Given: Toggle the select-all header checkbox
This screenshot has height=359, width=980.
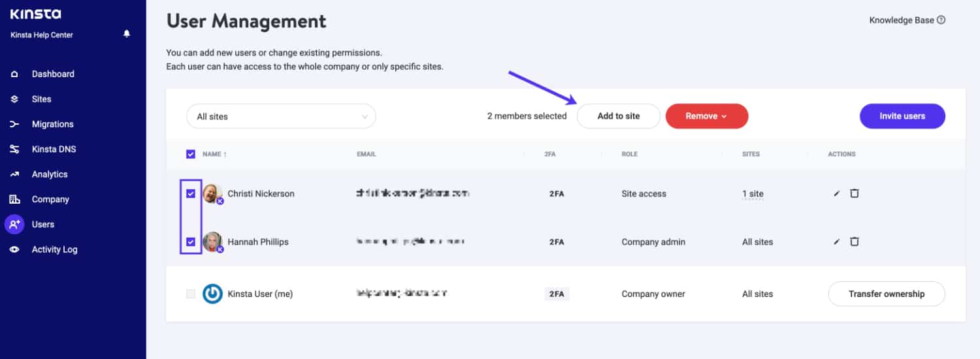Looking at the screenshot, I should [191, 154].
